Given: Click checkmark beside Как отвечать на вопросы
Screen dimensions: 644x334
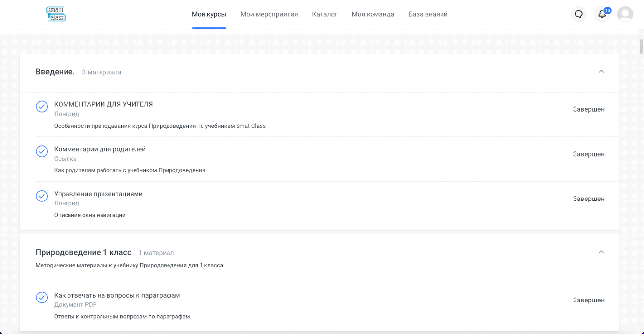Looking at the screenshot, I should [42, 298].
